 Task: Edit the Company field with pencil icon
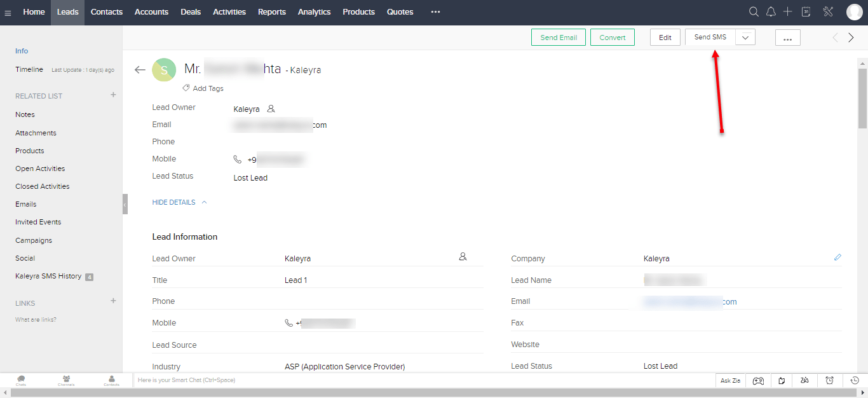837,257
